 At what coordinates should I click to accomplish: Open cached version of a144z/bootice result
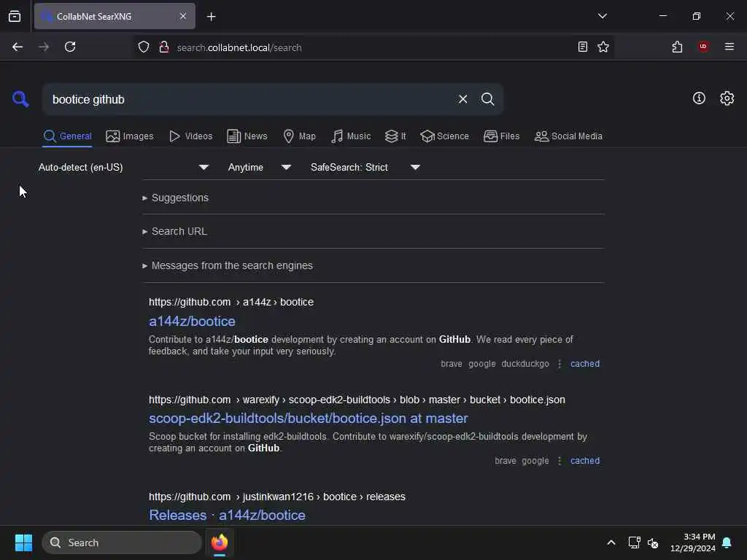(x=585, y=364)
